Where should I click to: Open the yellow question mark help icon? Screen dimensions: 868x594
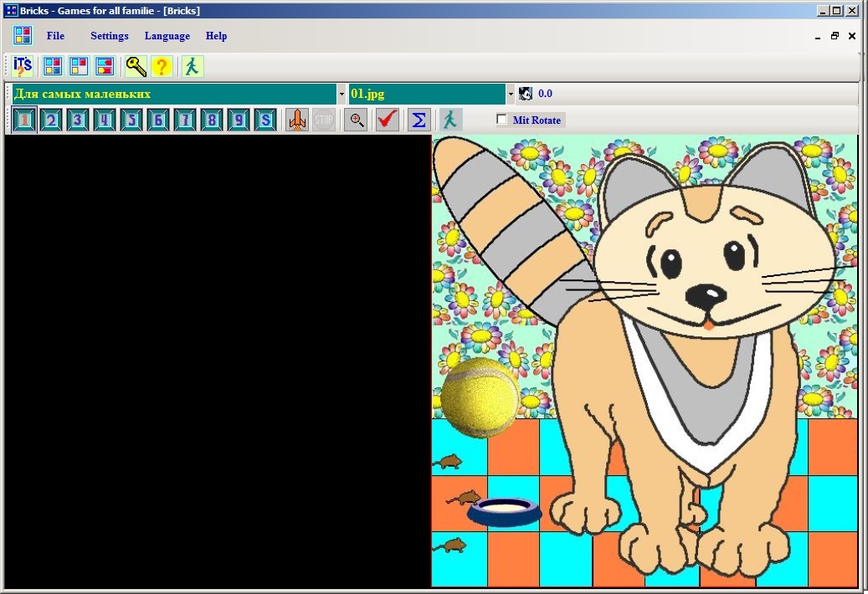(x=161, y=66)
